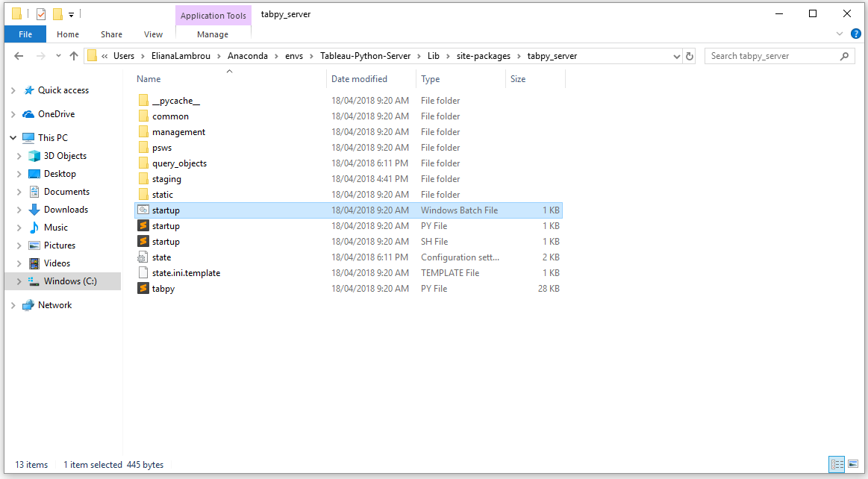Click the "28 KB" size value

549,288
